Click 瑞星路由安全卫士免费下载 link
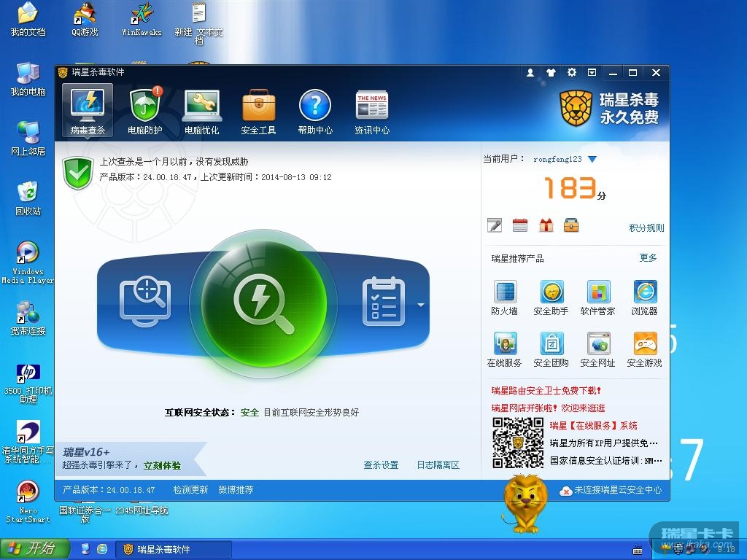Image resolution: width=747 pixels, height=560 pixels. coord(546,391)
